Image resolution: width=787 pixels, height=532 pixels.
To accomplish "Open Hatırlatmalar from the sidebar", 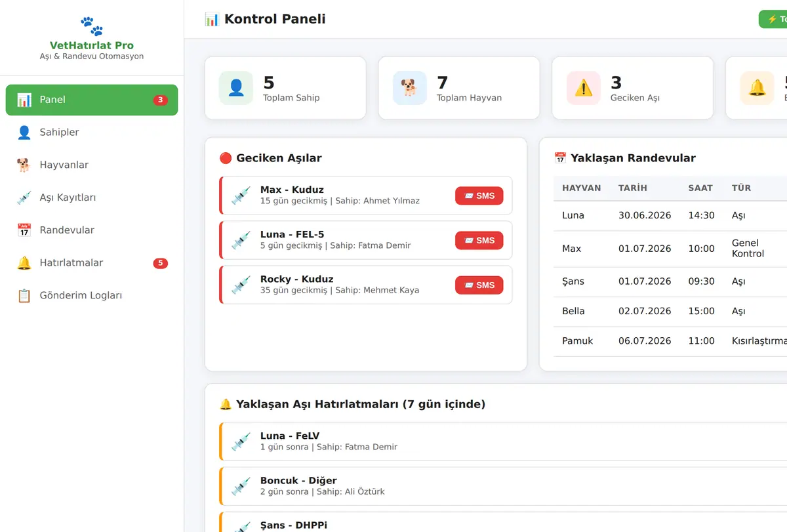I will [92, 263].
